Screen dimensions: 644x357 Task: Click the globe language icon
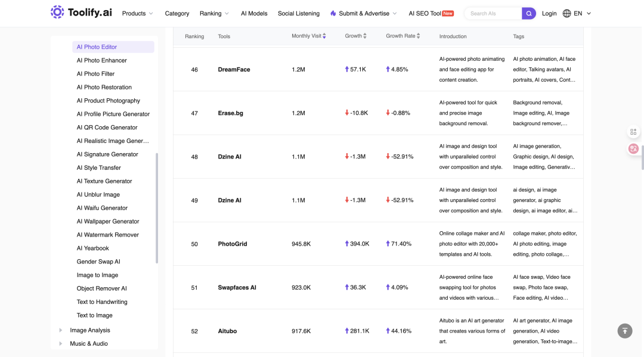[x=566, y=14]
